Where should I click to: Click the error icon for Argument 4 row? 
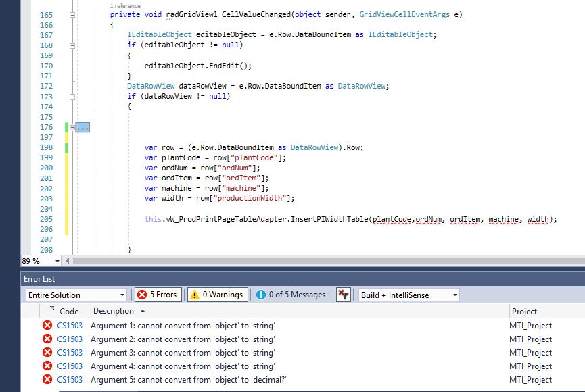(x=47, y=366)
